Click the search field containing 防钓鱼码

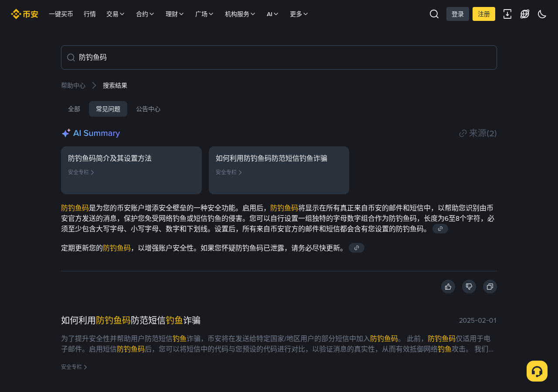(279, 57)
